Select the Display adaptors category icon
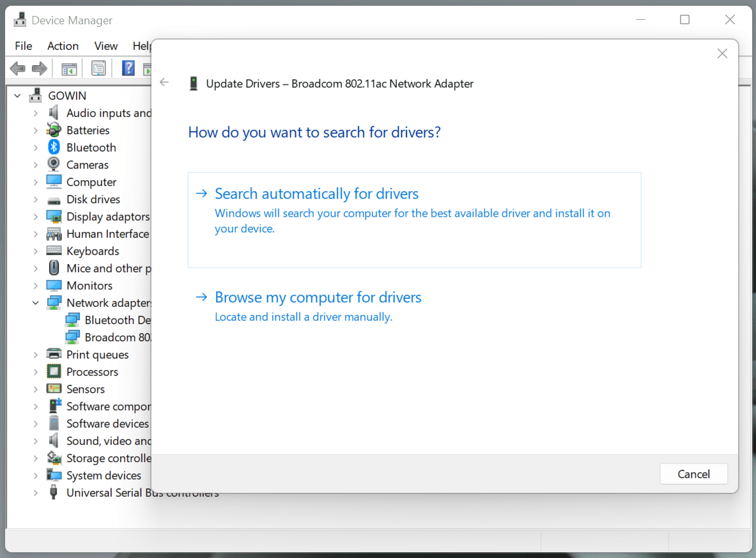The width and height of the screenshot is (756, 558). (52, 216)
